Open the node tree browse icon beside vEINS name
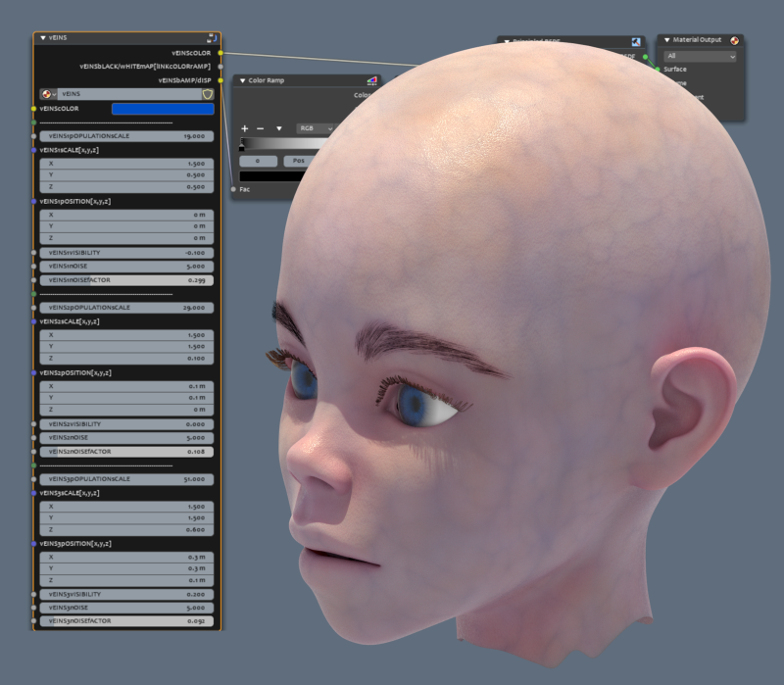This screenshot has height=685, width=784. pyautogui.click(x=48, y=94)
